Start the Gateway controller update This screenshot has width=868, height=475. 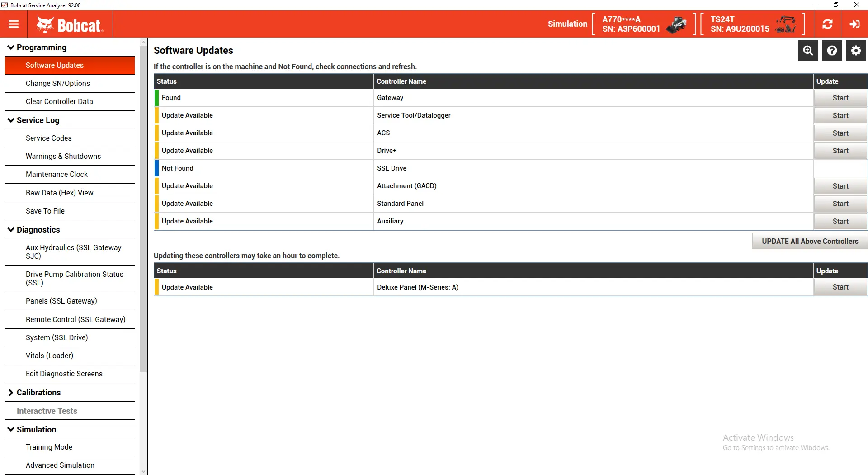840,98
